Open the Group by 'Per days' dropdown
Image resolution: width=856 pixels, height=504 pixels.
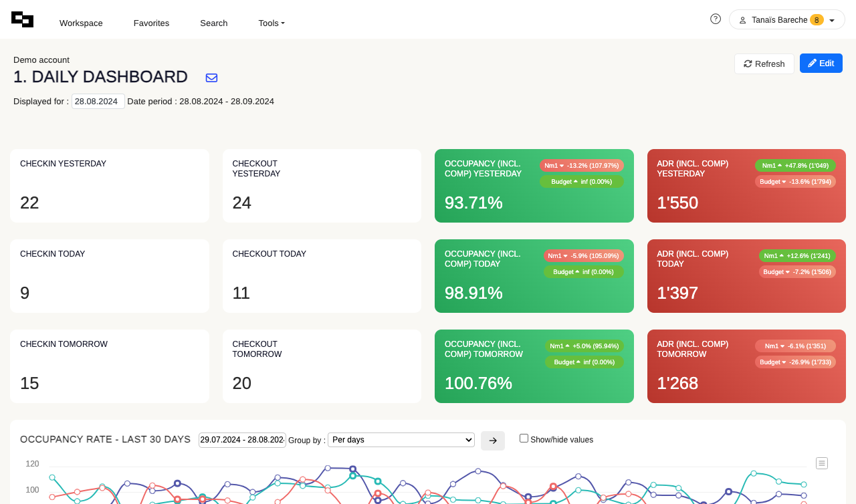pos(401,440)
